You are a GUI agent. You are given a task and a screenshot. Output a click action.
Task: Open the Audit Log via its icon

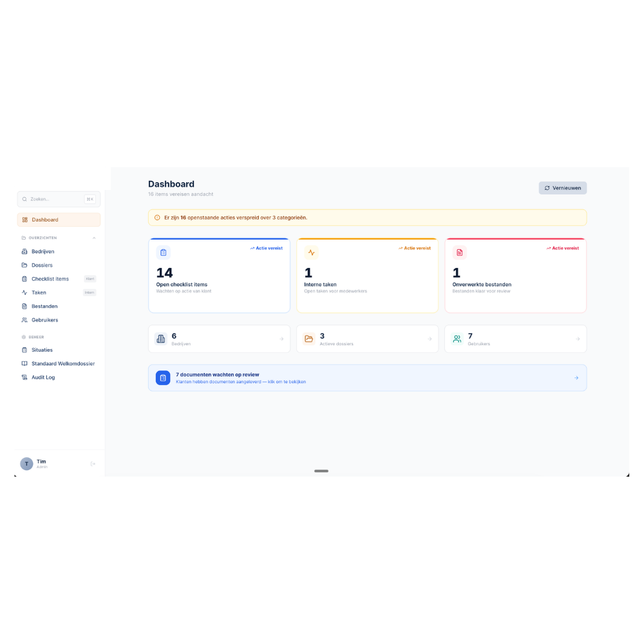(26, 377)
